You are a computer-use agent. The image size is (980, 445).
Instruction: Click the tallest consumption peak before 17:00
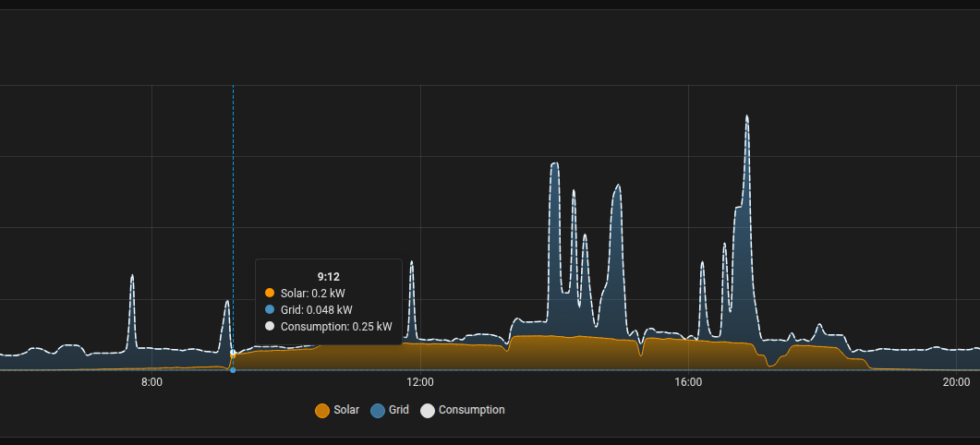click(746, 117)
